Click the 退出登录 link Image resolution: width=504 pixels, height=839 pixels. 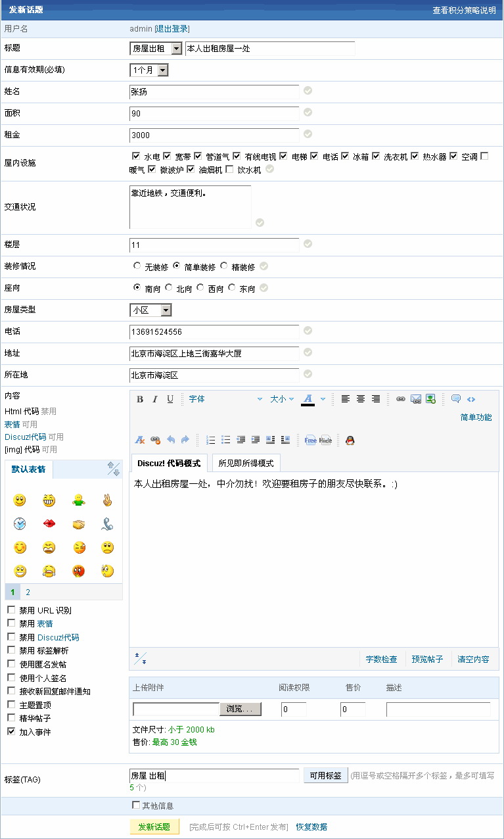pos(172,28)
